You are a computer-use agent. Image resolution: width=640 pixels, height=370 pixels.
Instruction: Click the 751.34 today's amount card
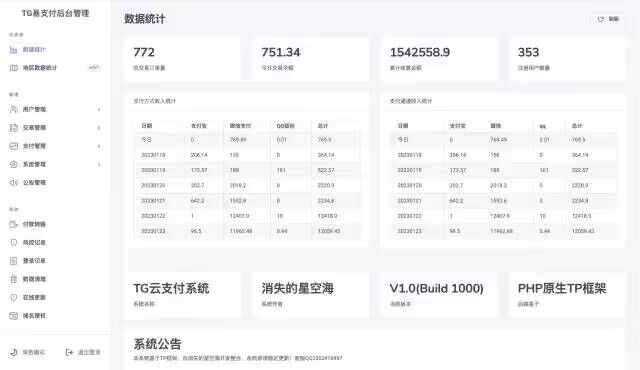pos(311,59)
